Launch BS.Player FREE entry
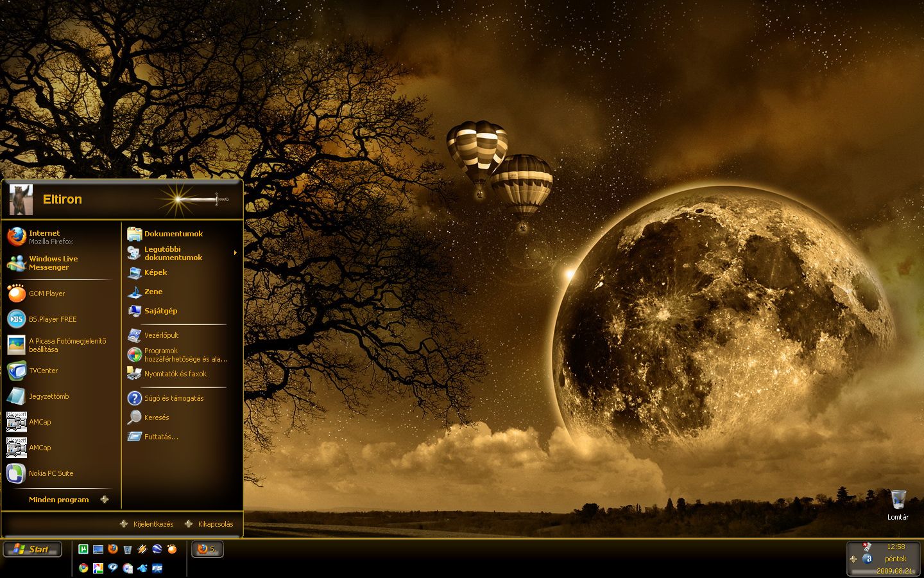 [x=60, y=319]
